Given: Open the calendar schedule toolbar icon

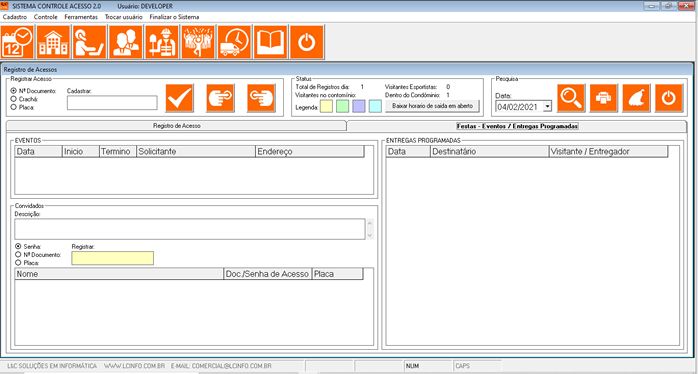Looking at the screenshot, I should (18, 42).
